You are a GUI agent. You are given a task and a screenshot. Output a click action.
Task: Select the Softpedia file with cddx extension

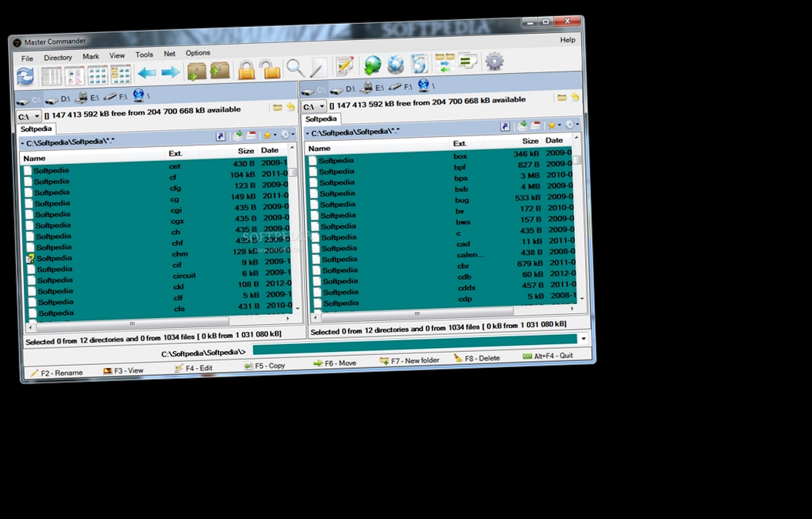(444, 289)
